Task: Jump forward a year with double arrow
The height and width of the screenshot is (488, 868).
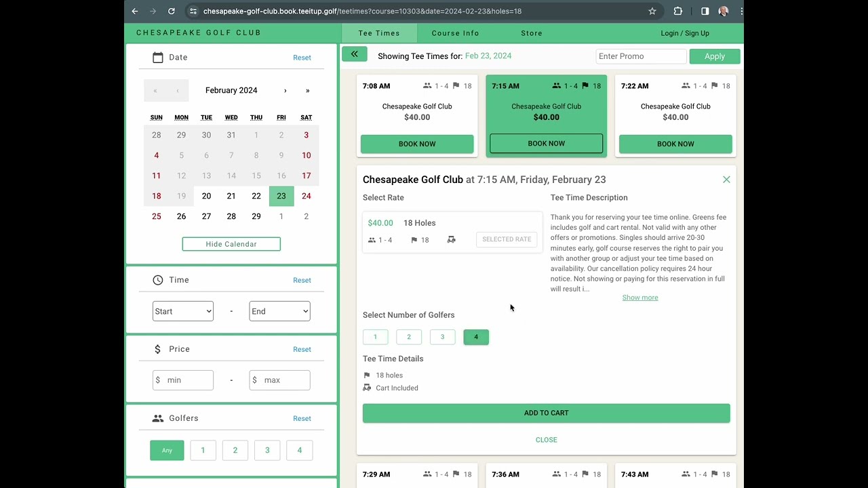Action: [x=307, y=90]
